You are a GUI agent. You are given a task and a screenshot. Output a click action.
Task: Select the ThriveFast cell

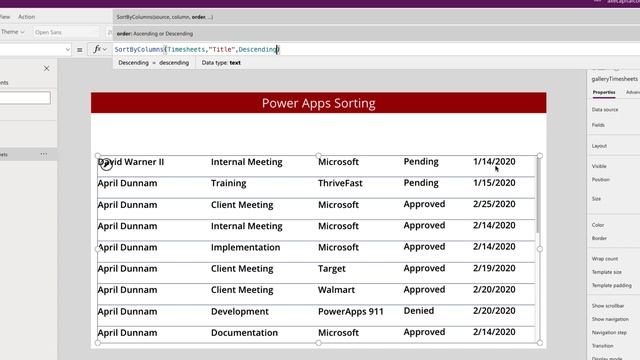(340, 183)
